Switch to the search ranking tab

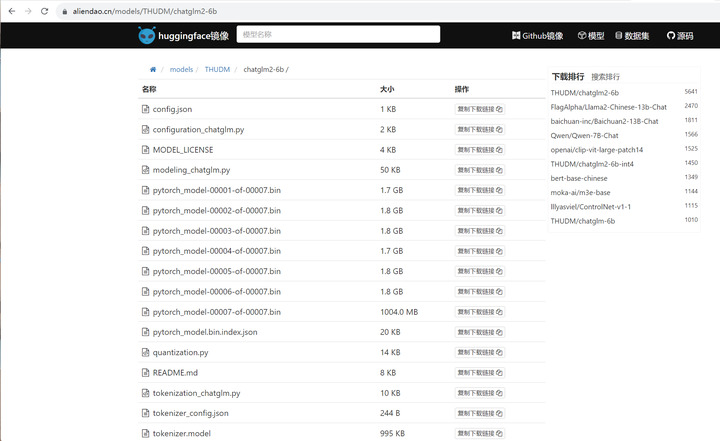coord(605,77)
